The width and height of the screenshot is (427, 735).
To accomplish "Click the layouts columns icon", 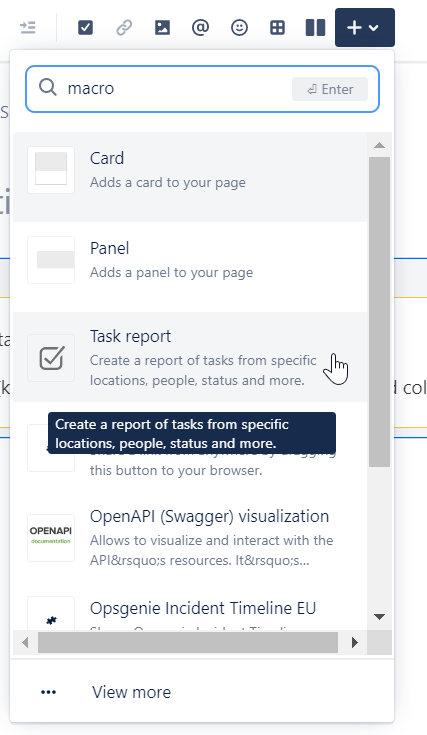I will [315, 28].
